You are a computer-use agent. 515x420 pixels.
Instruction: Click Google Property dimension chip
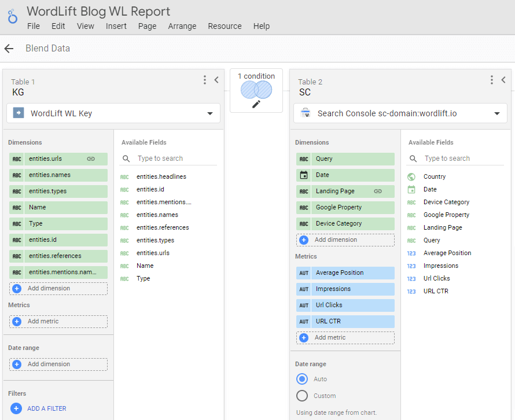(x=345, y=208)
